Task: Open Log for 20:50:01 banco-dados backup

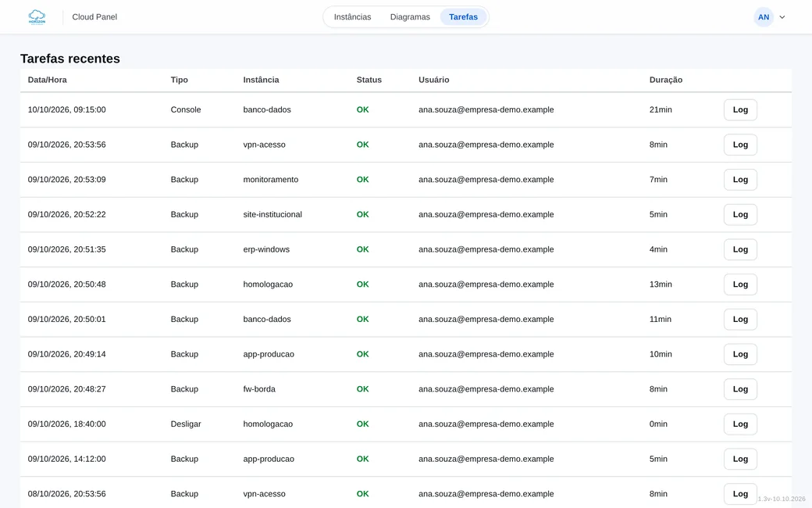Action: (x=740, y=320)
